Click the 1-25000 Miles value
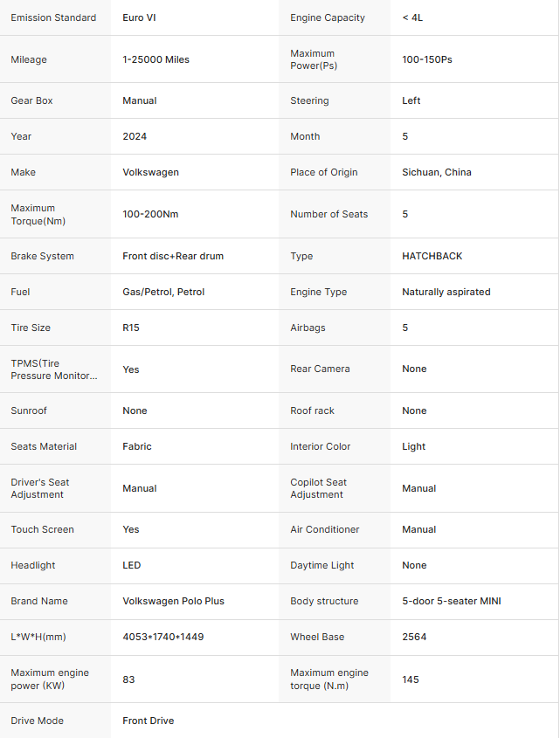The width and height of the screenshot is (560, 738). (156, 59)
